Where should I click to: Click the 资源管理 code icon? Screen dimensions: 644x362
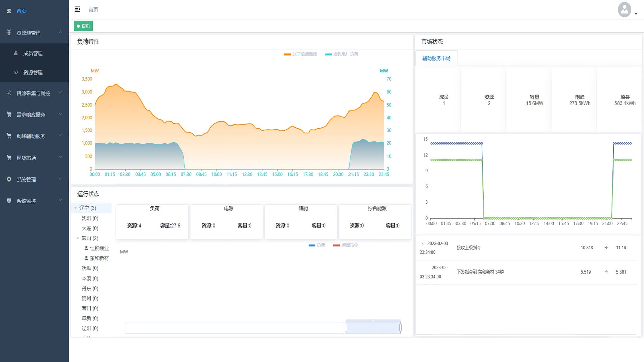coord(16,72)
